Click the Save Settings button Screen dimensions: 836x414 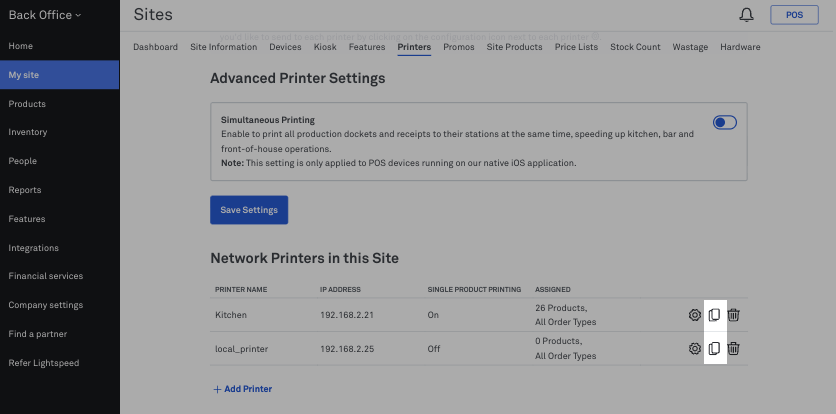pyautogui.click(x=249, y=210)
